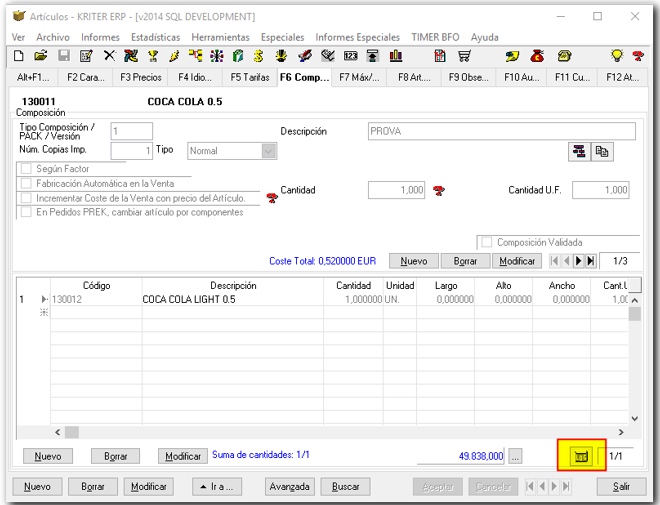The image size is (660, 505).
Task: Open the Tipo Normal dropdown
Action: [269, 151]
